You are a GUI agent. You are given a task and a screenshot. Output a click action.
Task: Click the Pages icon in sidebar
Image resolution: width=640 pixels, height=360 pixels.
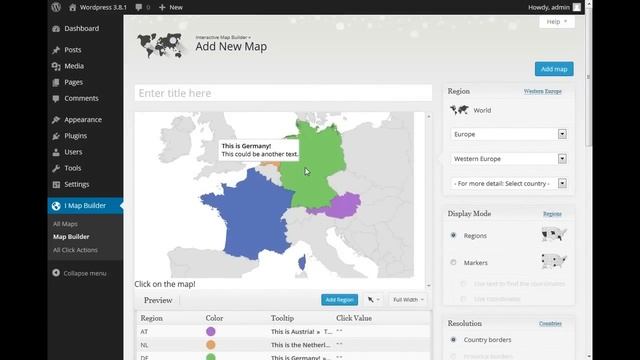56,82
